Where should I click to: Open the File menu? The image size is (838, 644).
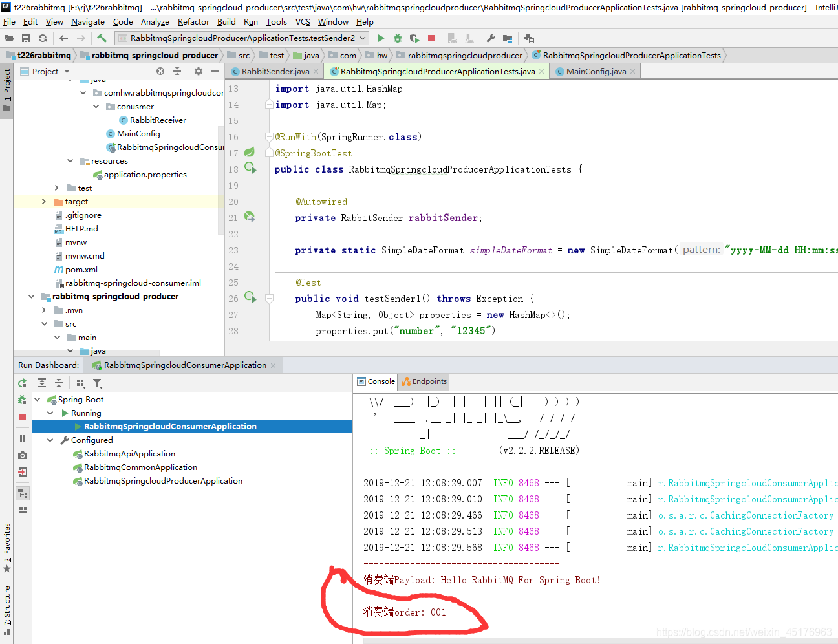click(9, 21)
